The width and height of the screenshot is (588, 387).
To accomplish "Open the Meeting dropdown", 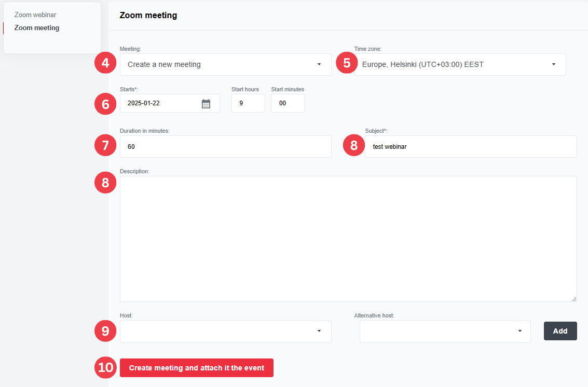I will (x=225, y=64).
